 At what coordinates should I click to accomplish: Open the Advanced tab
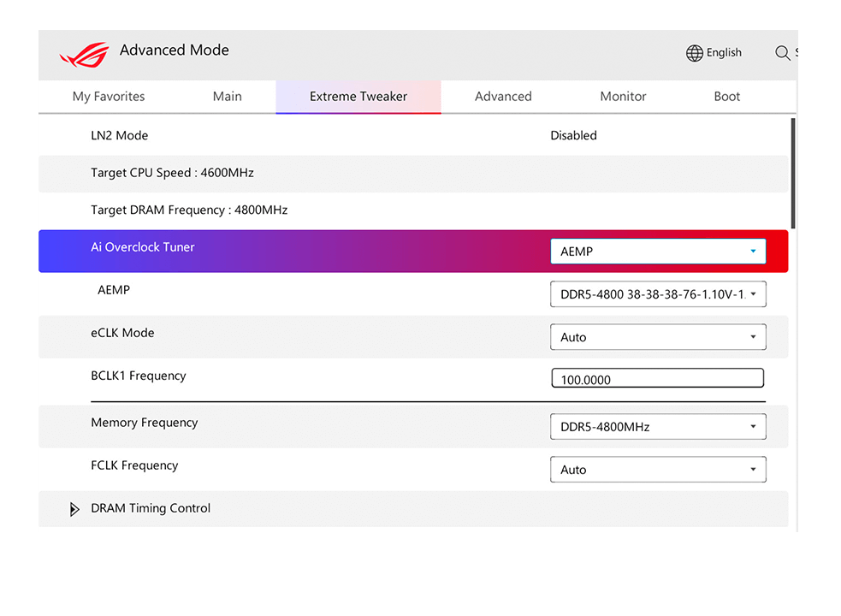[503, 97]
